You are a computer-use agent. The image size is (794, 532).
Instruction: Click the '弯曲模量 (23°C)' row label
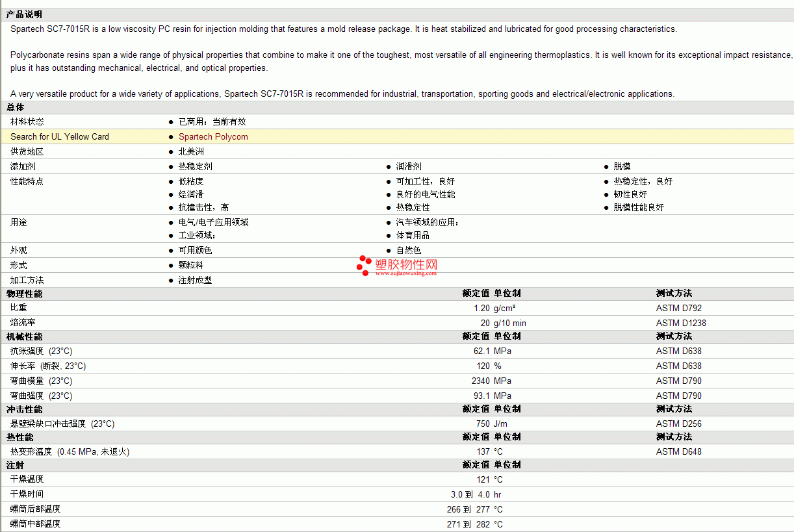41,381
